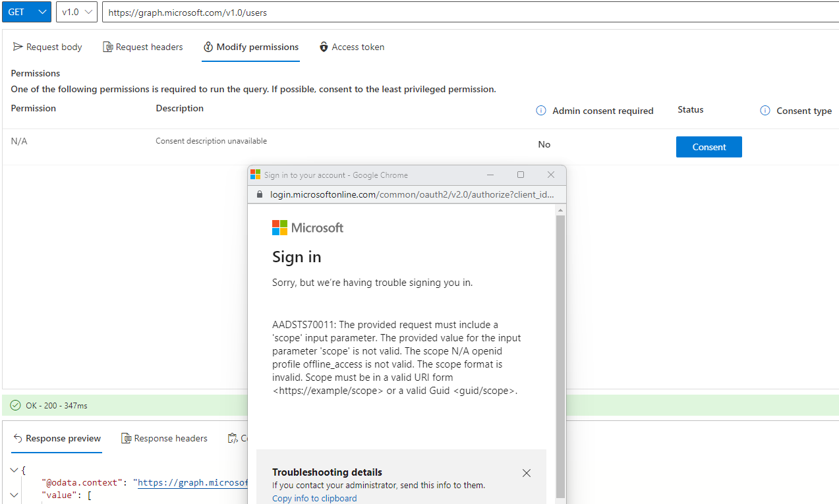The height and width of the screenshot is (504, 839).
Task: Click the padlock icon in popup address bar
Action: [x=258, y=194]
